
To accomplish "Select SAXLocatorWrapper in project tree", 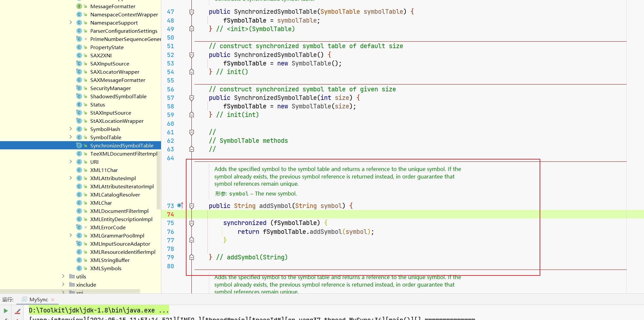I will tap(115, 72).
